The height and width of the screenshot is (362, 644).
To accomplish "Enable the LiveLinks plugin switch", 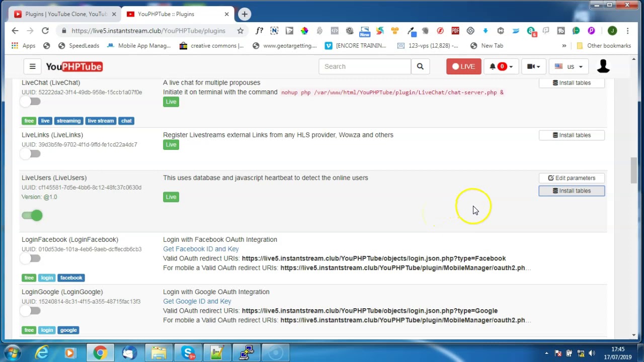I will tap(31, 154).
